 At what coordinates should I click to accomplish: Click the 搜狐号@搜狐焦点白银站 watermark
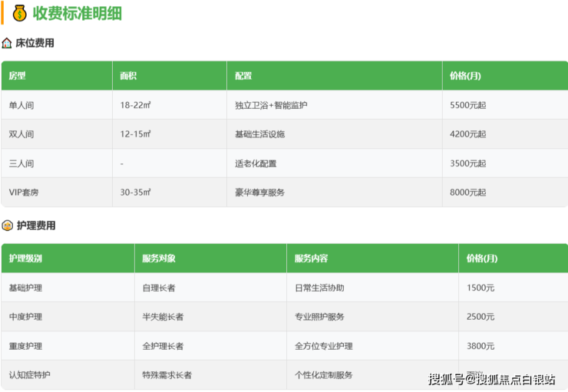[x=491, y=379]
